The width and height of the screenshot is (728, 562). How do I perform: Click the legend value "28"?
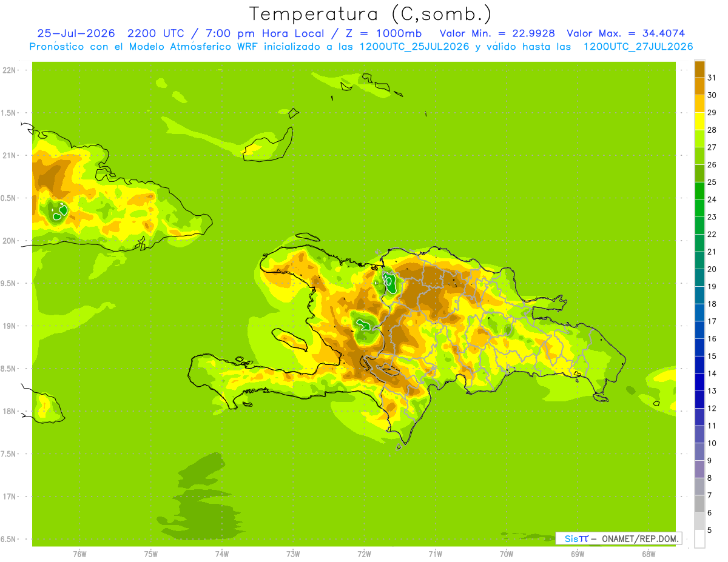pyautogui.click(x=712, y=130)
